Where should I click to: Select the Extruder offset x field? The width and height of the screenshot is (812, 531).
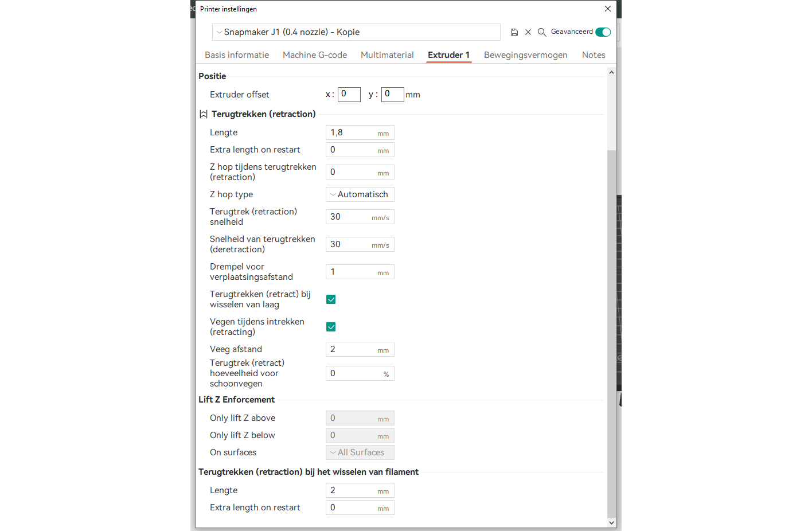349,94
